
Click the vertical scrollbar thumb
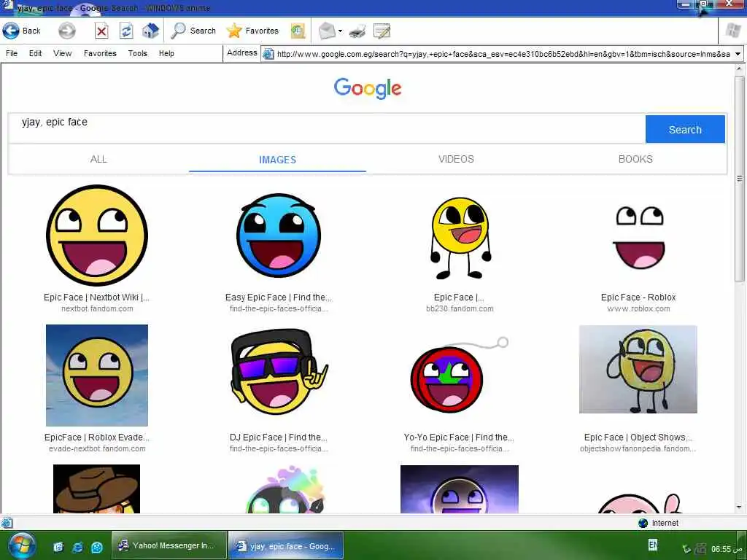tap(740, 179)
